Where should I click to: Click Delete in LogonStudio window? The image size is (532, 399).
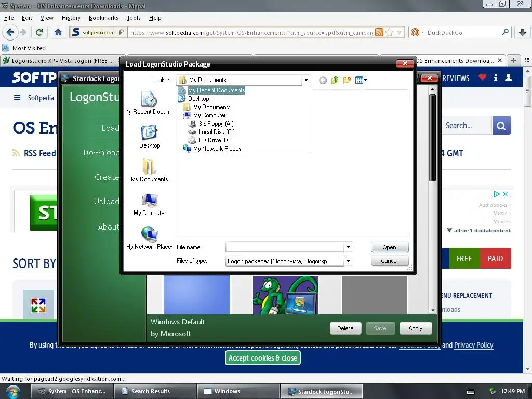[x=345, y=328]
